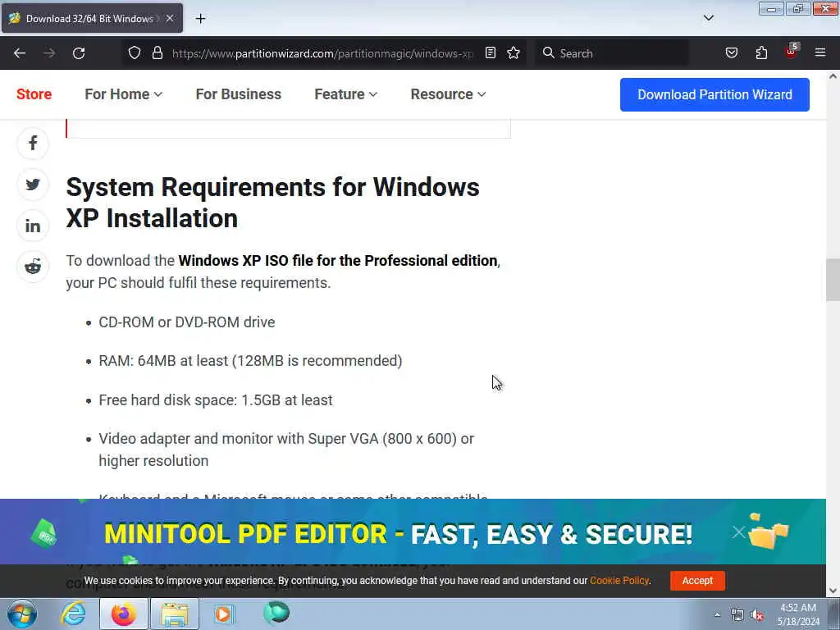
Task: Close the MiniTool PDF Editor banner
Action: (x=738, y=532)
